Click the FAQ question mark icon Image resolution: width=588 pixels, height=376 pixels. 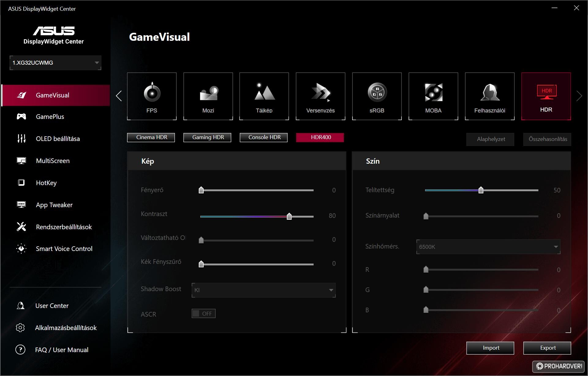(20, 350)
